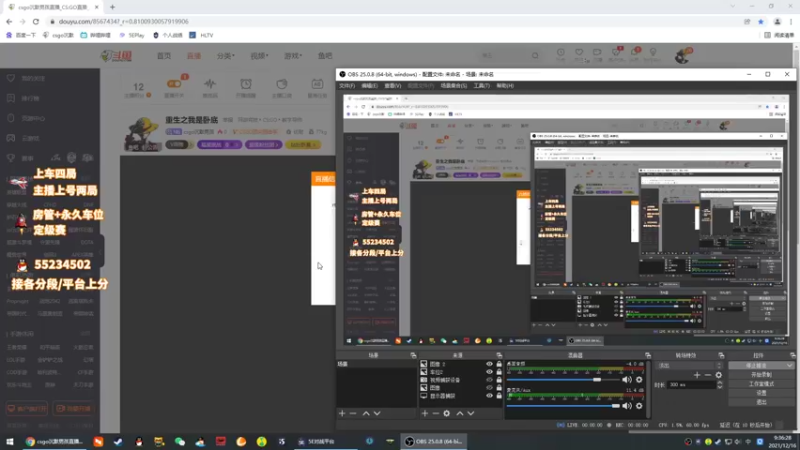The height and width of the screenshot is (450, 800).
Task: Open the OBS File menu
Action: [347, 86]
